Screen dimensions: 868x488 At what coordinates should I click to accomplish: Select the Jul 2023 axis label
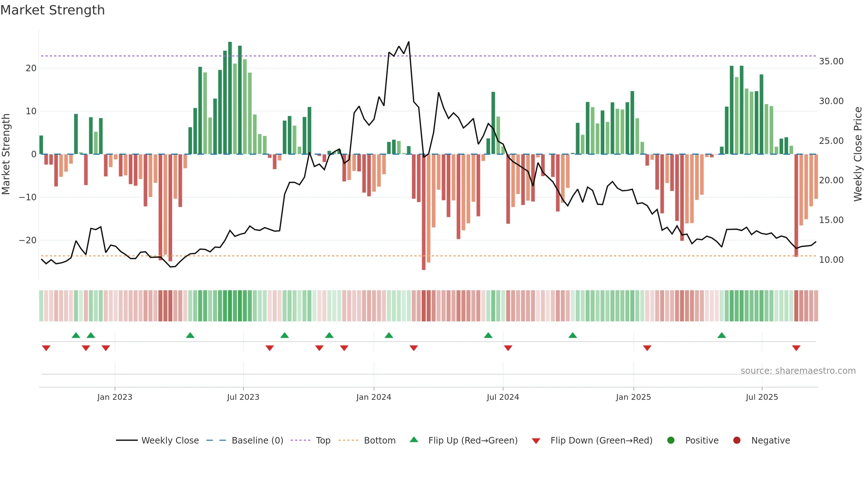[x=243, y=397]
